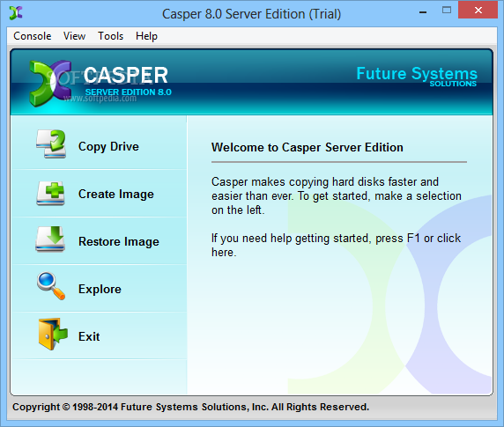
Task: Click the 'here.' help link text
Action: [x=224, y=253]
